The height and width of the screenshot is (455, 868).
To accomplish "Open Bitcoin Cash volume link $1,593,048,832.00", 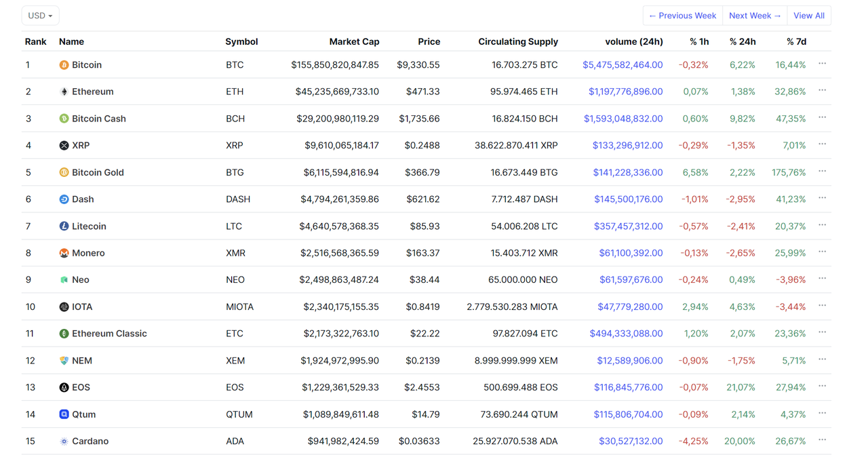I will tap(623, 119).
